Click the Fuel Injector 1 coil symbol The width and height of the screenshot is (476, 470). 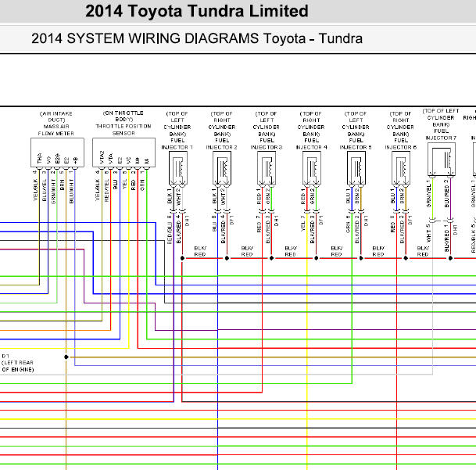(x=178, y=167)
